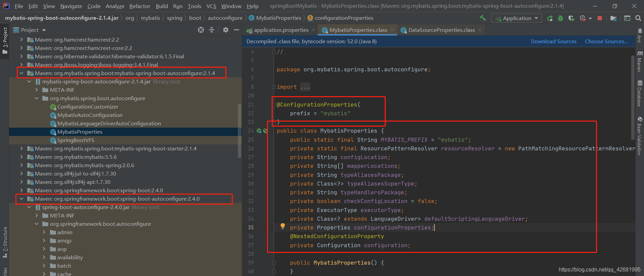
Task: Open the Refactor menu
Action: click(140, 6)
